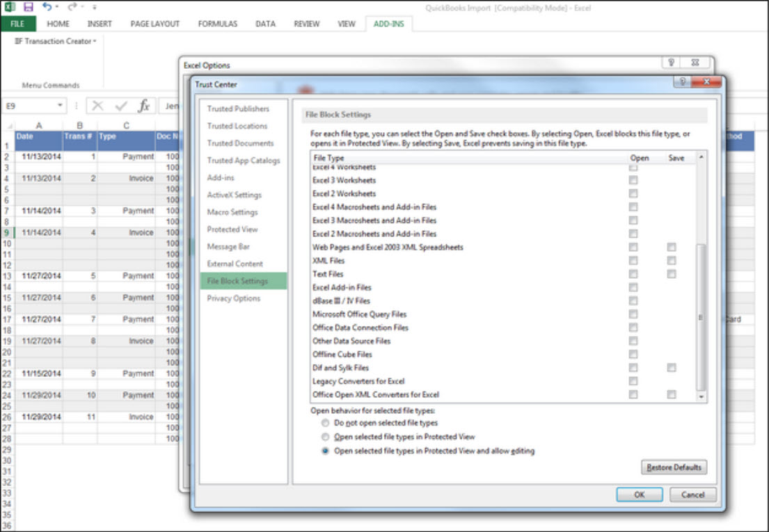Image resolution: width=769 pixels, height=532 pixels.
Task: Click the Insert Function fx icon
Action: click(x=143, y=105)
